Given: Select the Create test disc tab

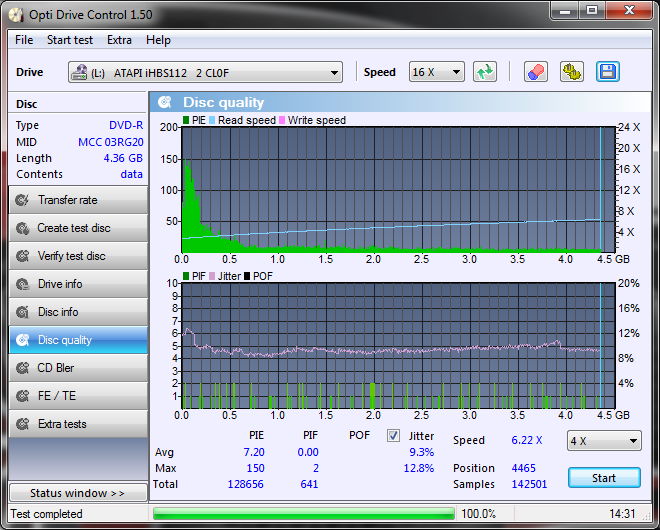Looking at the screenshot, I should [78, 228].
